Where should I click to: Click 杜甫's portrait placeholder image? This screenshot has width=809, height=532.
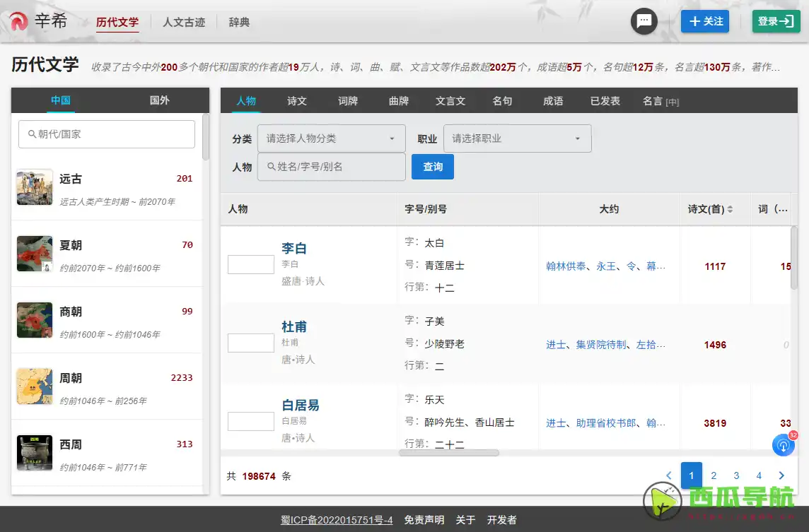pyautogui.click(x=251, y=343)
